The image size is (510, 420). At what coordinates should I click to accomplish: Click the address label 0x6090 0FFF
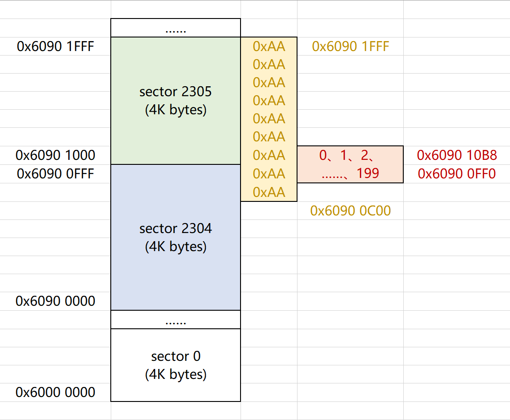(x=55, y=173)
